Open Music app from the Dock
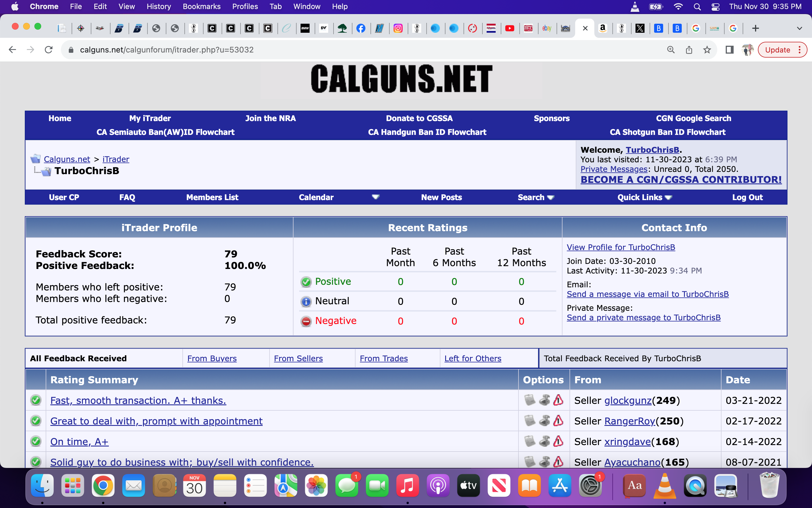812x508 pixels. point(408,485)
